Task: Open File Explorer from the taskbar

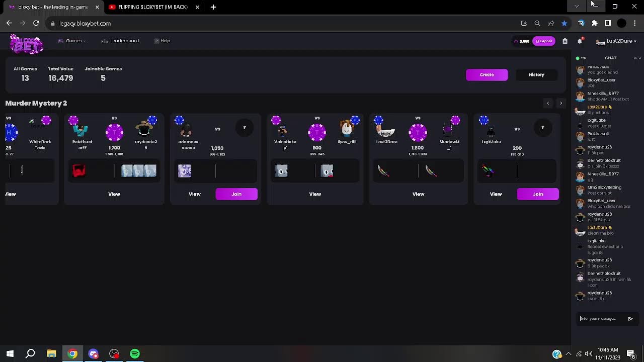Action: (x=51, y=354)
